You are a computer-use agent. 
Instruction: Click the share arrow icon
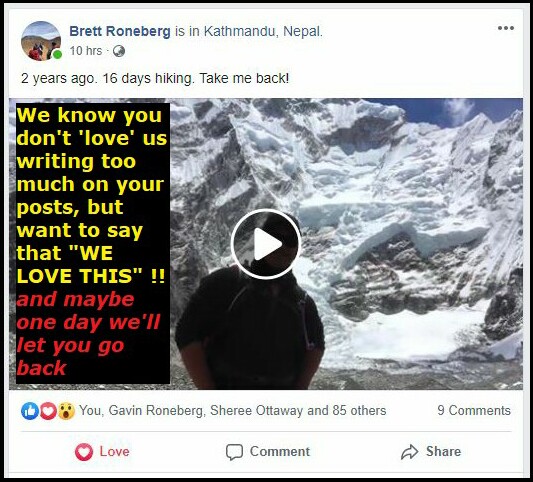tap(409, 452)
